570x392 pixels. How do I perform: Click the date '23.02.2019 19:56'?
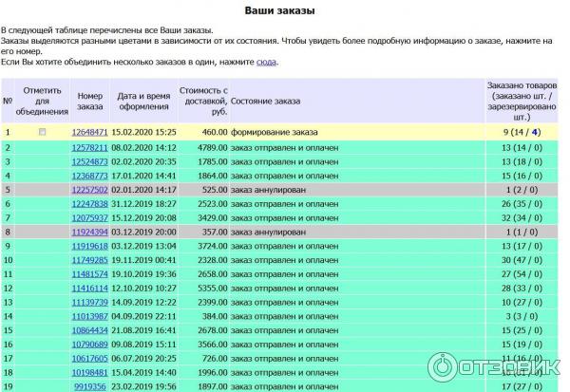coord(143,387)
